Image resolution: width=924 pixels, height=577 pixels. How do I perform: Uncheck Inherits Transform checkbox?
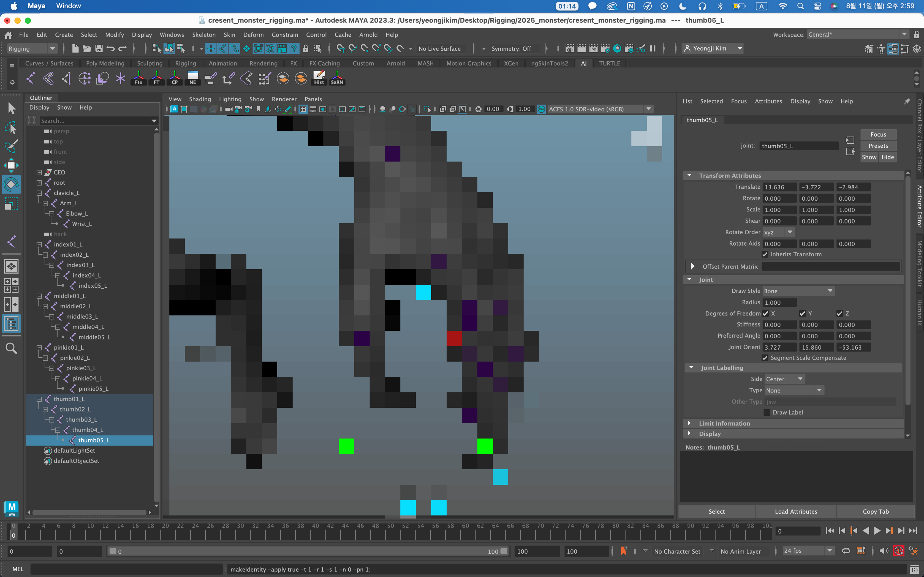point(765,254)
